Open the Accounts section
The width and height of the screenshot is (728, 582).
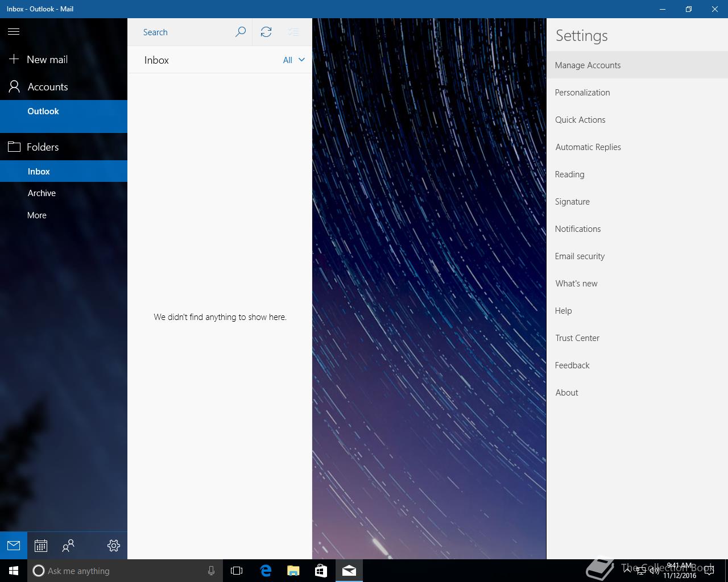tap(48, 87)
